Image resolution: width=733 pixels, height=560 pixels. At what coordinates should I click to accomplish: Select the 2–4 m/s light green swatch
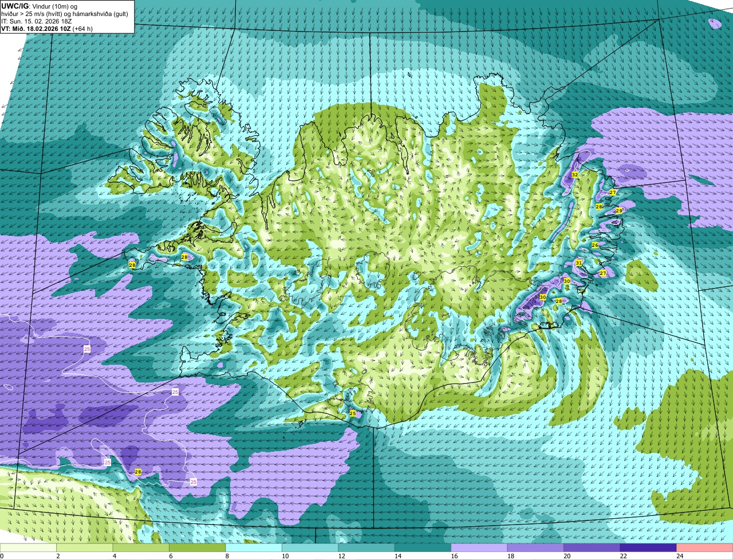coord(85,548)
